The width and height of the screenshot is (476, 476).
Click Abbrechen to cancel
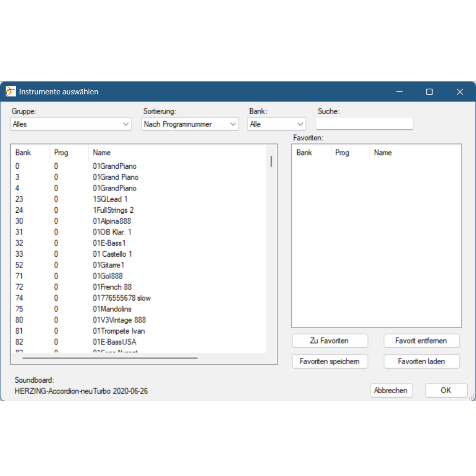(x=391, y=390)
